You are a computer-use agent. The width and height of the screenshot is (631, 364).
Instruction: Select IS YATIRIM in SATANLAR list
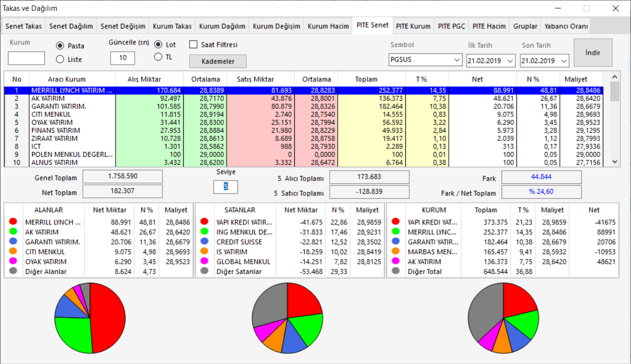click(x=290, y=252)
